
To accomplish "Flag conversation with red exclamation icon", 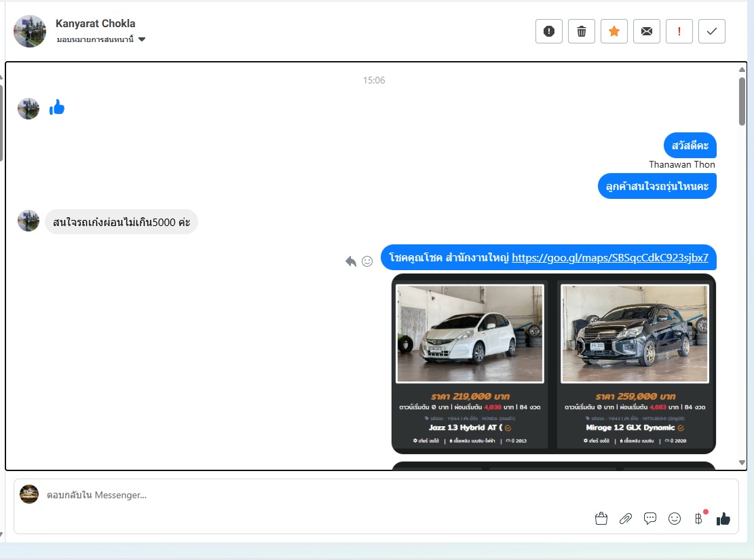I will coord(679,31).
